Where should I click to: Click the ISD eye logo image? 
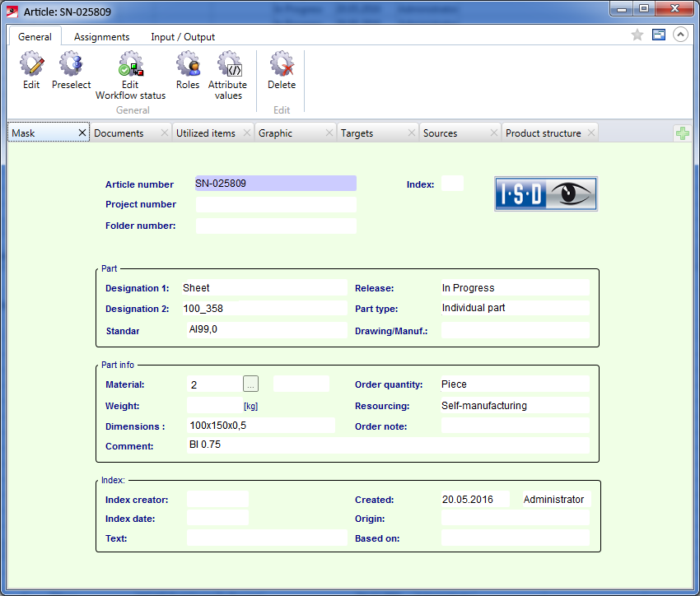(x=545, y=194)
